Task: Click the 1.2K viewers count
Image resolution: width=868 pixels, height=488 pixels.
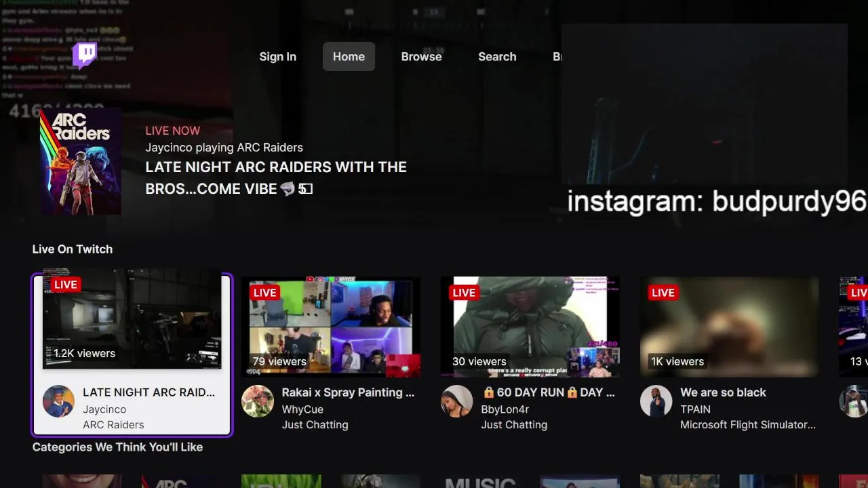Action: coord(84,354)
